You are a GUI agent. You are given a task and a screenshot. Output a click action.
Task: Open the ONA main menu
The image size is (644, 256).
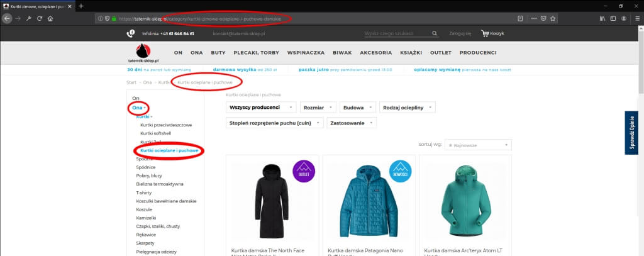click(197, 53)
